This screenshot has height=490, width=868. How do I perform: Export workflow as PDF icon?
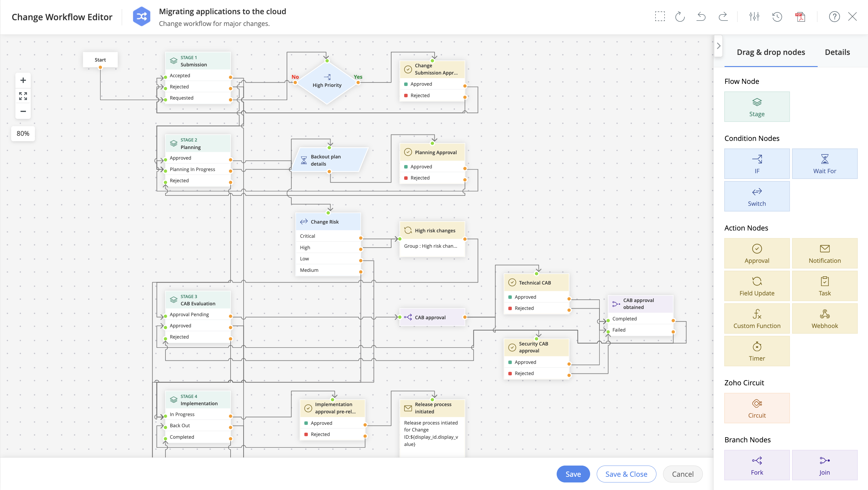800,17
